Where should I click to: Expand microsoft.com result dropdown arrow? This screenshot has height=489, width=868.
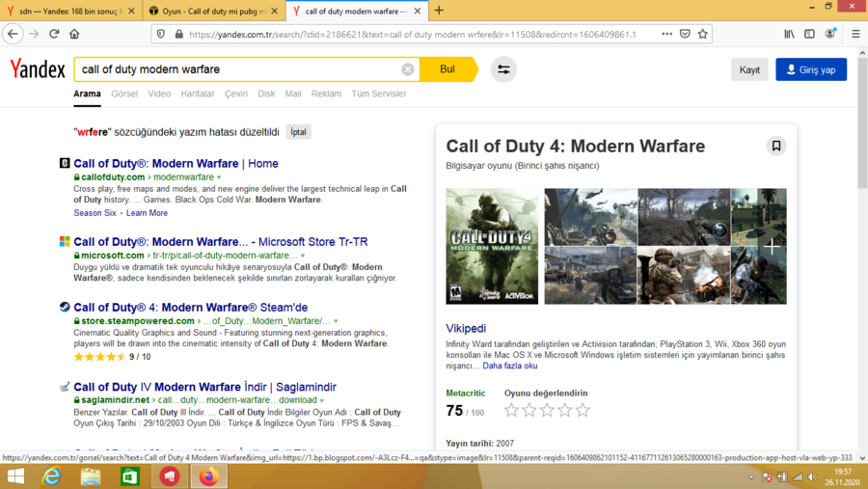coord(303,256)
